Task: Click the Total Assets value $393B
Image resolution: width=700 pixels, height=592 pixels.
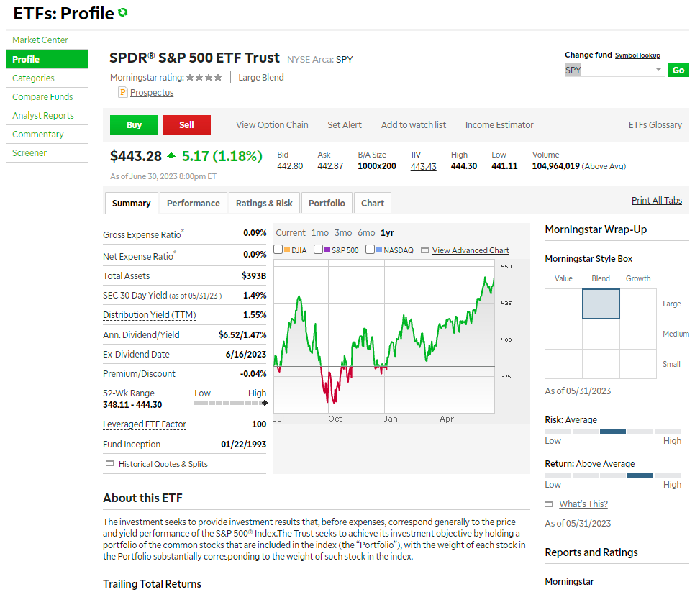Action: (x=254, y=276)
